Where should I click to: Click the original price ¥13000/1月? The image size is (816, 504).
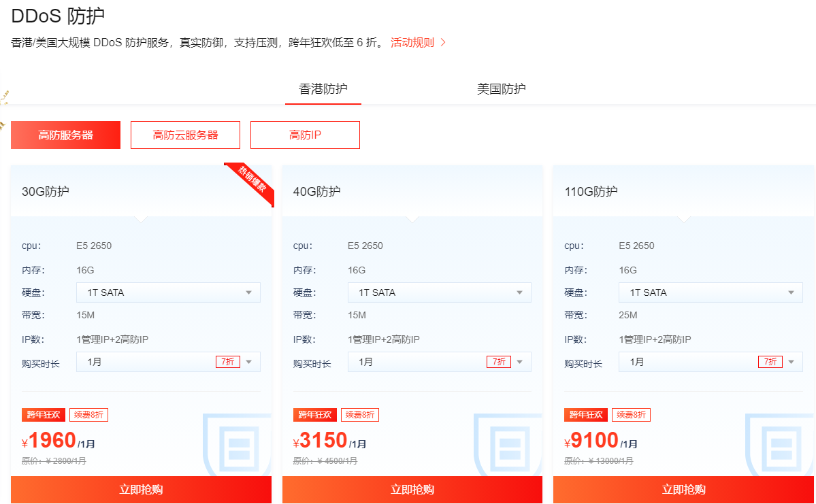[x=598, y=461]
